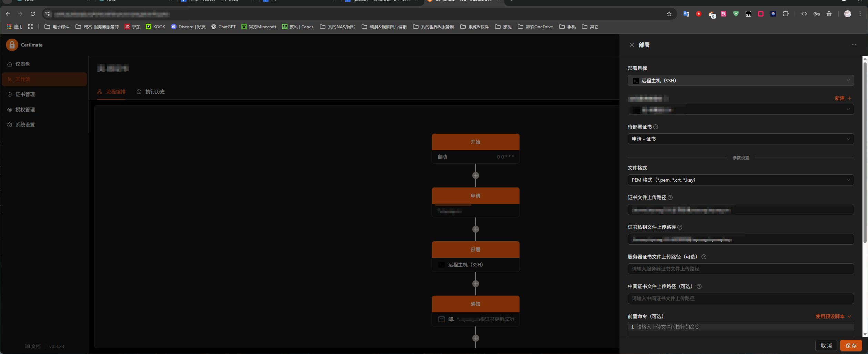
Task: Open the 官方Minecraft bookmark
Action: (x=259, y=27)
